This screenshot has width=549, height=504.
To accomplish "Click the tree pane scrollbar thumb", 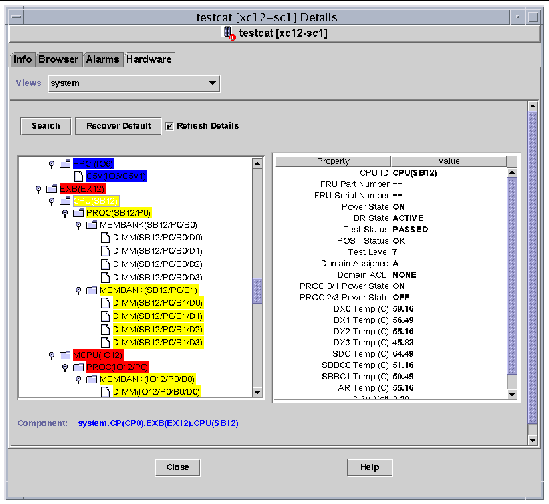I will pyautogui.click(x=257, y=291).
